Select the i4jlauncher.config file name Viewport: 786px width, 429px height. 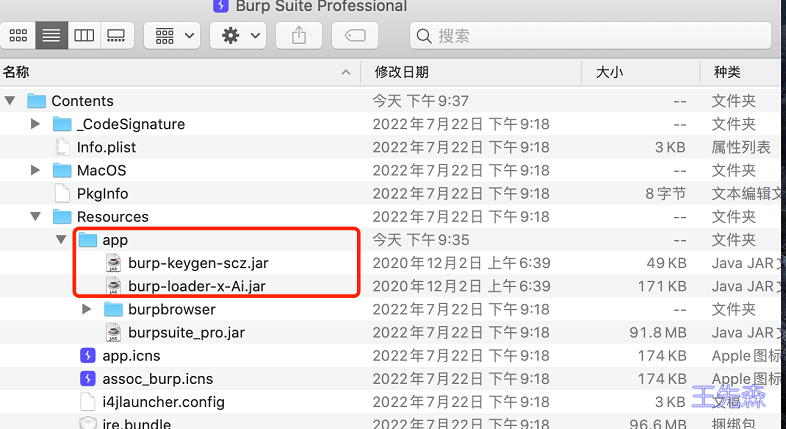click(163, 402)
